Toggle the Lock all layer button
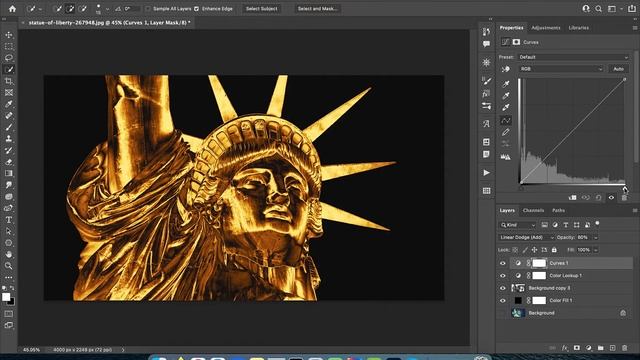The height and width of the screenshot is (360, 640). tap(554, 250)
